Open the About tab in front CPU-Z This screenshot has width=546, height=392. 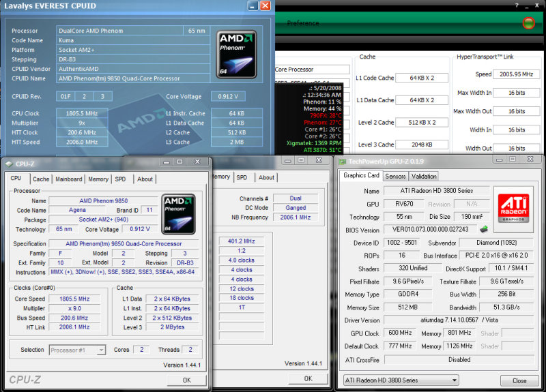click(145, 179)
